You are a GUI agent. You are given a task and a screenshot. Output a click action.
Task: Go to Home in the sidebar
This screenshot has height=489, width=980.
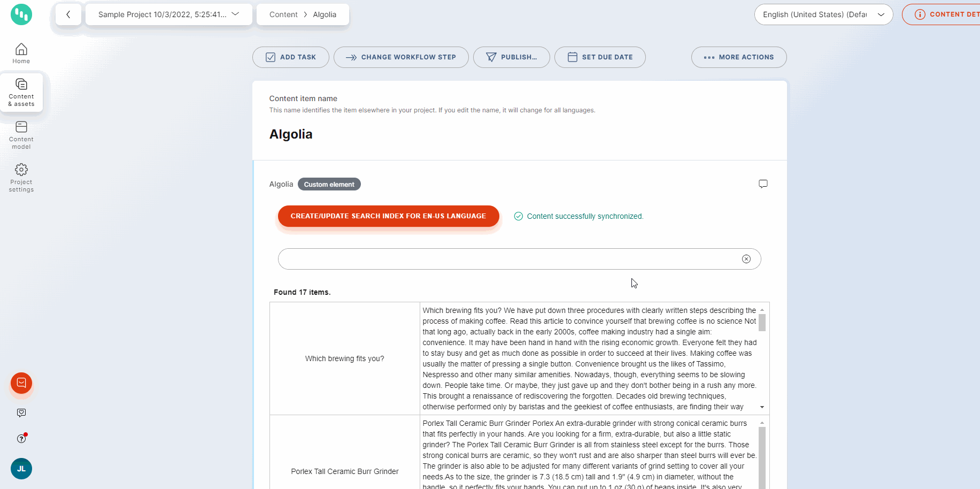21,54
